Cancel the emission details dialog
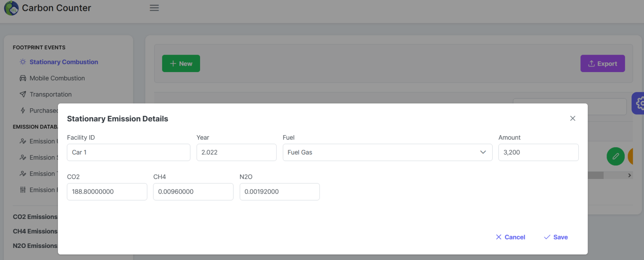Image resolution: width=644 pixels, height=260 pixels. [510, 237]
